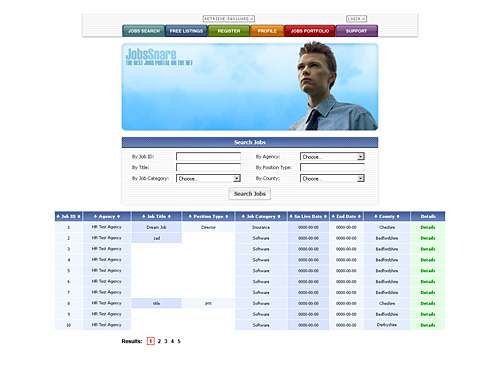This screenshot has height=375, width=500.
Task: Open Details link for job 6
Action: coord(428,282)
